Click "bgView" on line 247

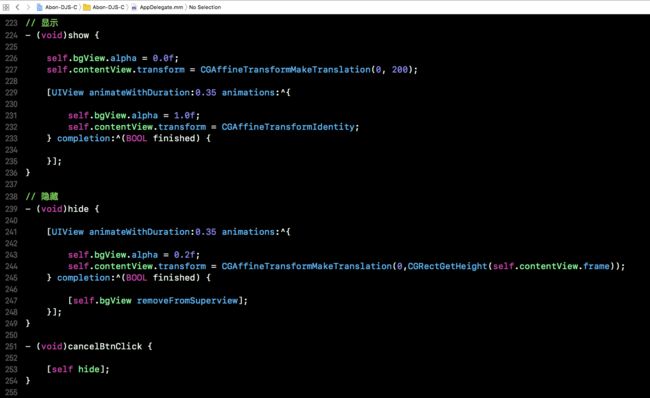115,301
